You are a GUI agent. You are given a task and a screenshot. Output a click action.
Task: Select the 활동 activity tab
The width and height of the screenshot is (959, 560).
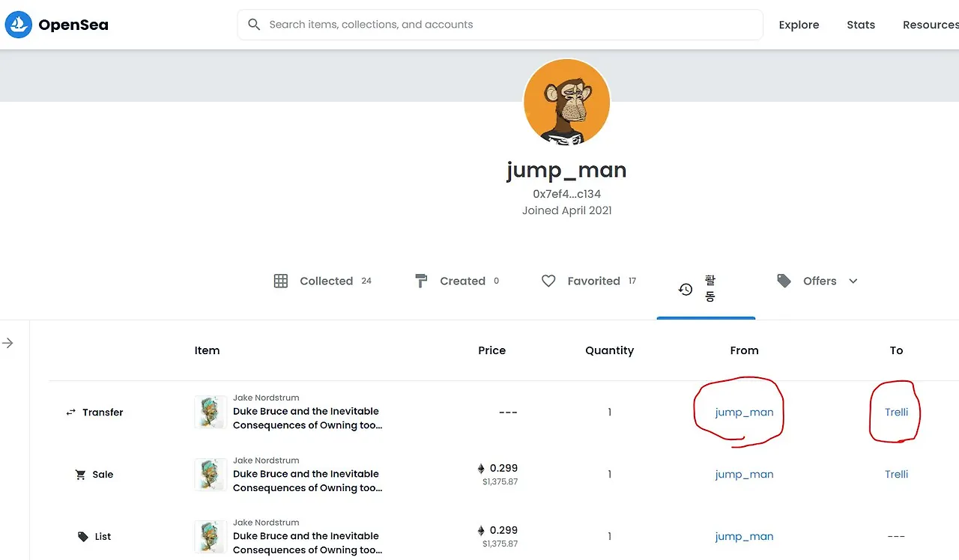pyautogui.click(x=706, y=288)
